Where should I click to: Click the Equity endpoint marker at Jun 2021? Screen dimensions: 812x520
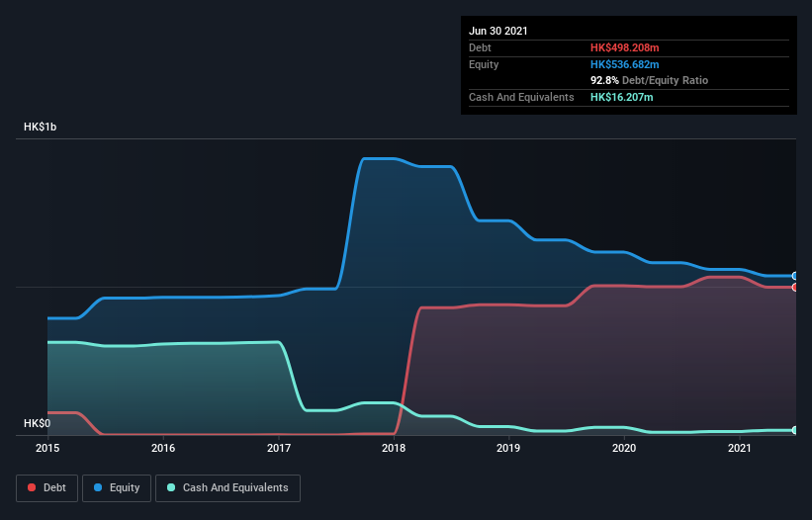pyautogui.click(x=795, y=276)
